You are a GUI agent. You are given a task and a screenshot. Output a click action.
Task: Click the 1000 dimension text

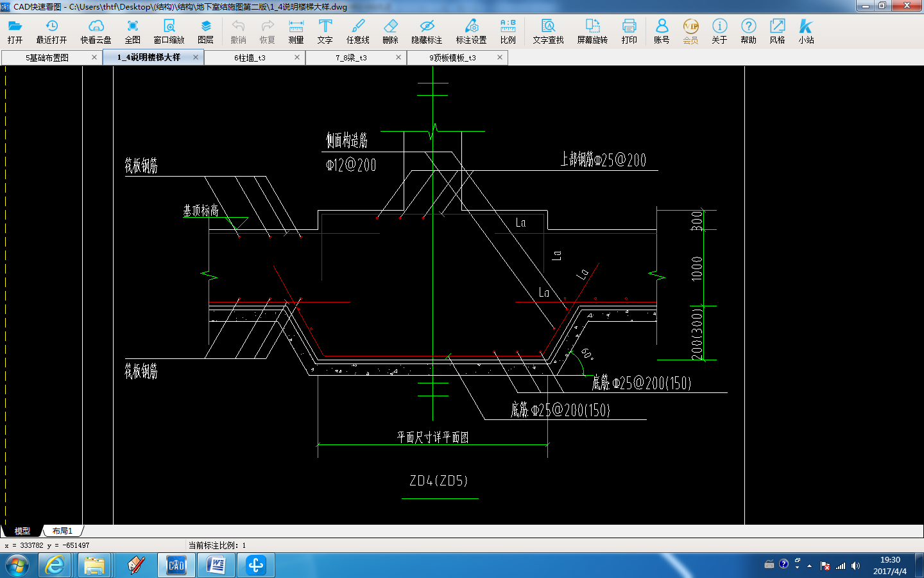coord(697,268)
